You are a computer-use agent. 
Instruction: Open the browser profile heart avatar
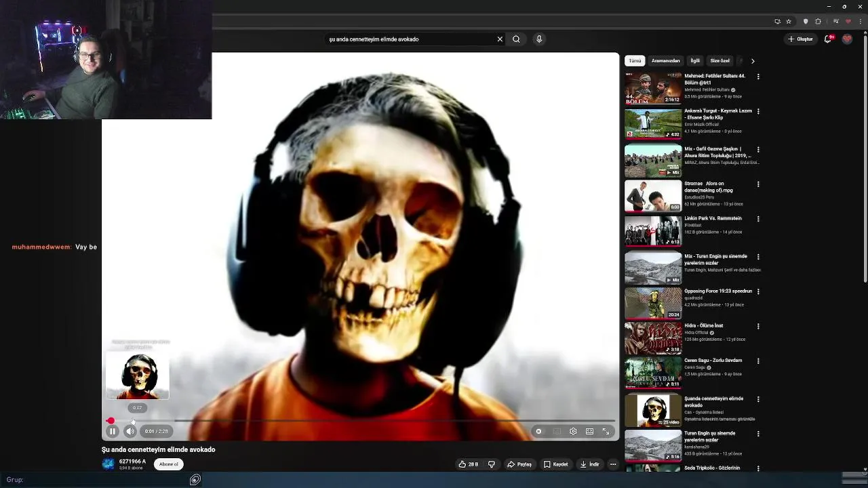(848, 21)
